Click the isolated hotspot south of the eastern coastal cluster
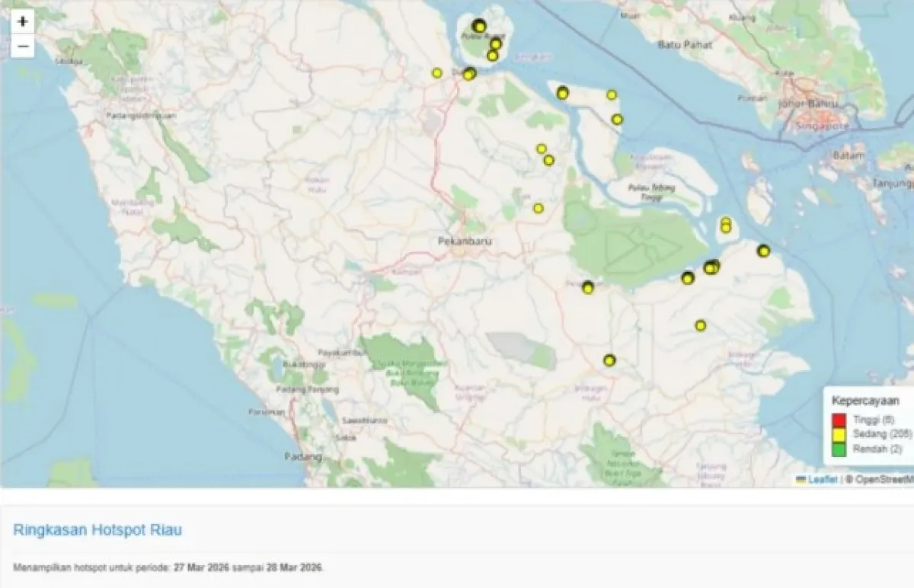 click(700, 326)
